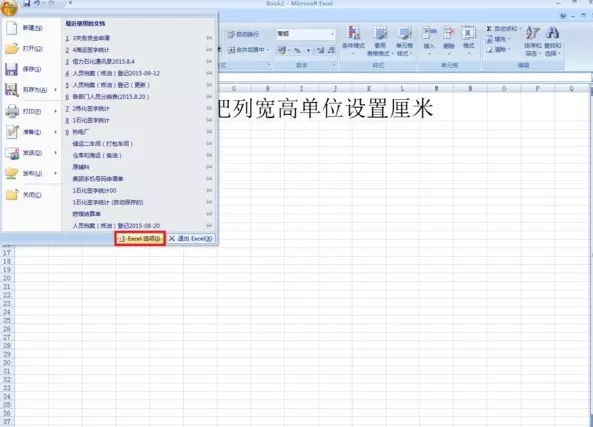Click the 合并后居中 (Merge & Center) button
This screenshot has height=427, width=593.
pyautogui.click(x=245, y=50)
